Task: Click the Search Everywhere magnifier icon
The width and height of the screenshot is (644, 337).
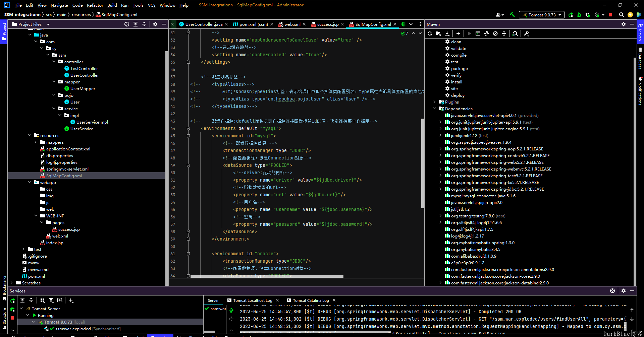Action: (622, 15)
